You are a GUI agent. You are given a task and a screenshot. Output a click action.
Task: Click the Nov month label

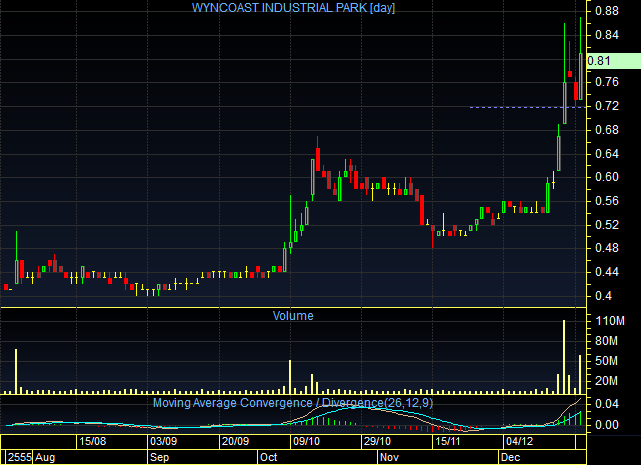389,457
